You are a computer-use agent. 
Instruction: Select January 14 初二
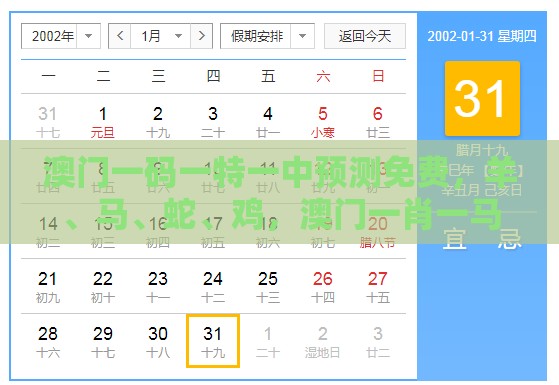(x=48, y=232)
